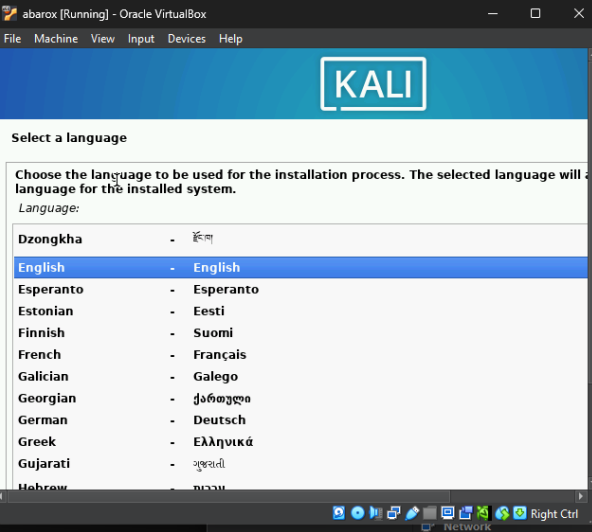Pick the Georgian language row

coord(301,399)
